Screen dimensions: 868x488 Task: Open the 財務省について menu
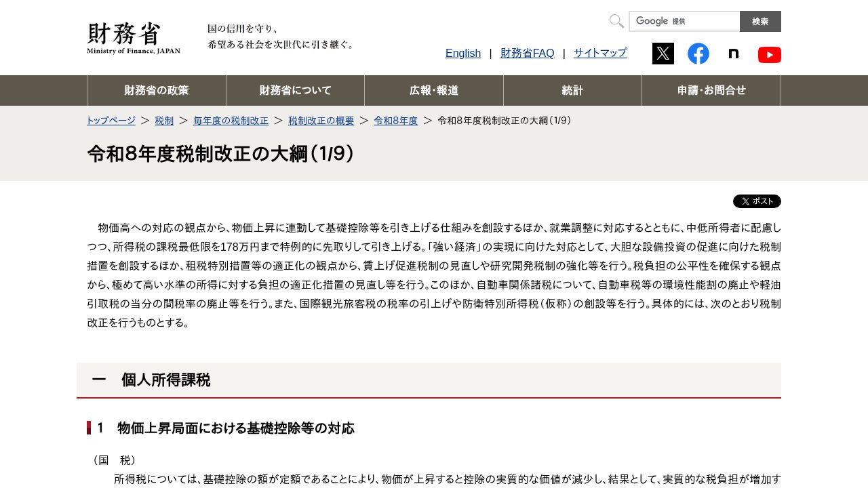click(x=296, y=90)
